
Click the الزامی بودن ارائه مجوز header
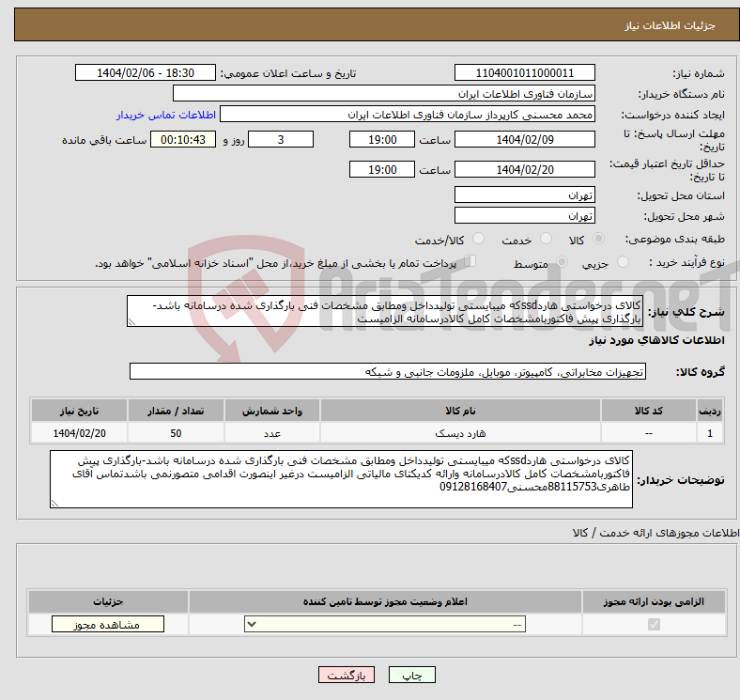coord(654,601)
